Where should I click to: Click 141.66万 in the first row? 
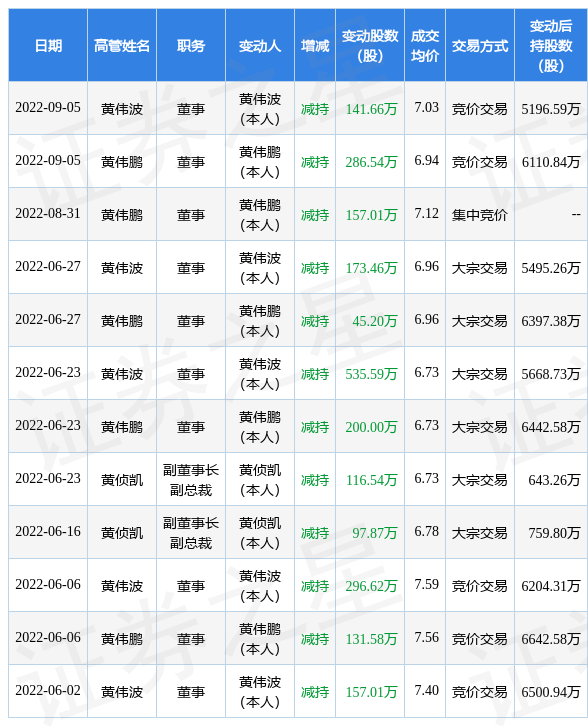(x=371, y=109)
